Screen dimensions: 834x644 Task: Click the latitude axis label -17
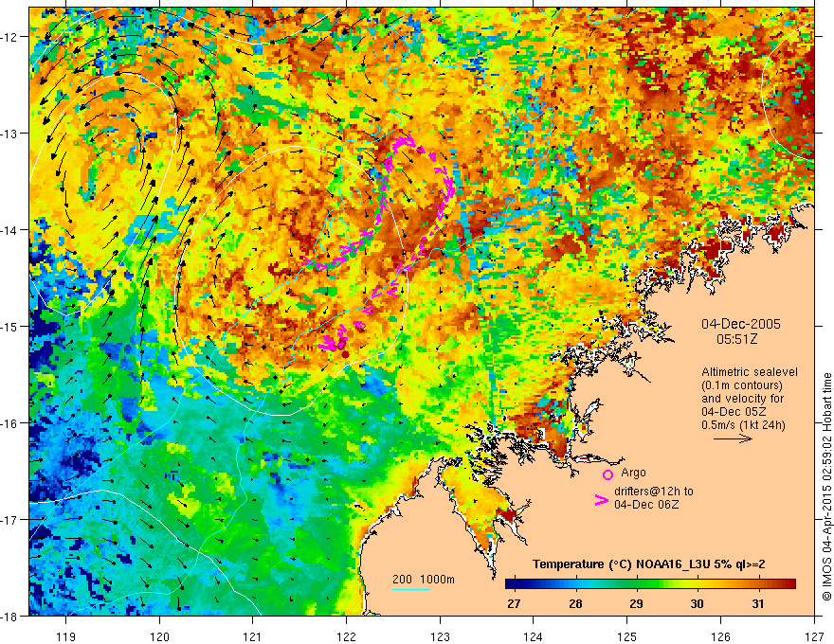pyautogui.click(x=9, y=519)
